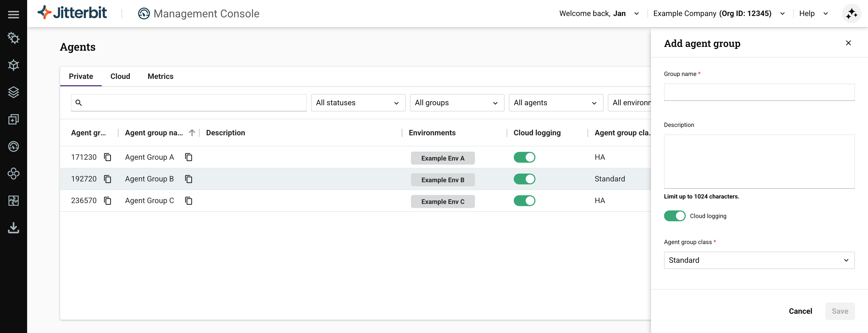Viewport: 868px width, 333px height.
Task: Open the hamburger navigation menu
Action: (14, 14)
